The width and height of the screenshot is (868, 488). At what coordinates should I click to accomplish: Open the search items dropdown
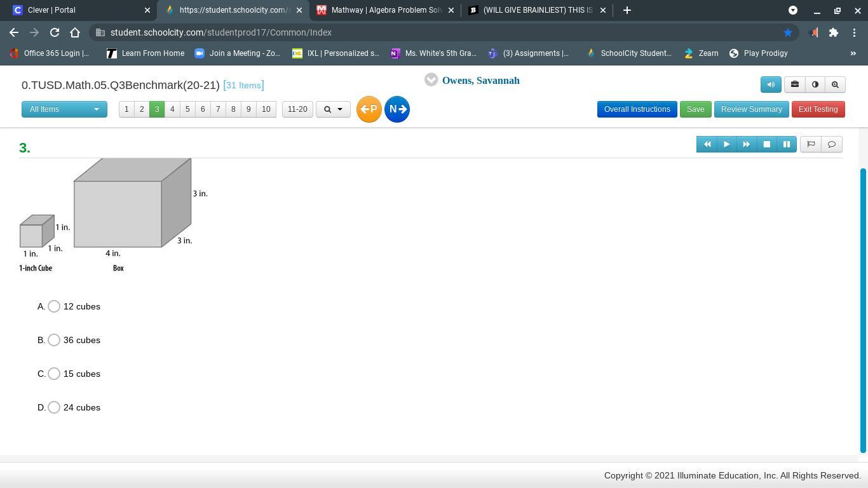click(333, 109)
